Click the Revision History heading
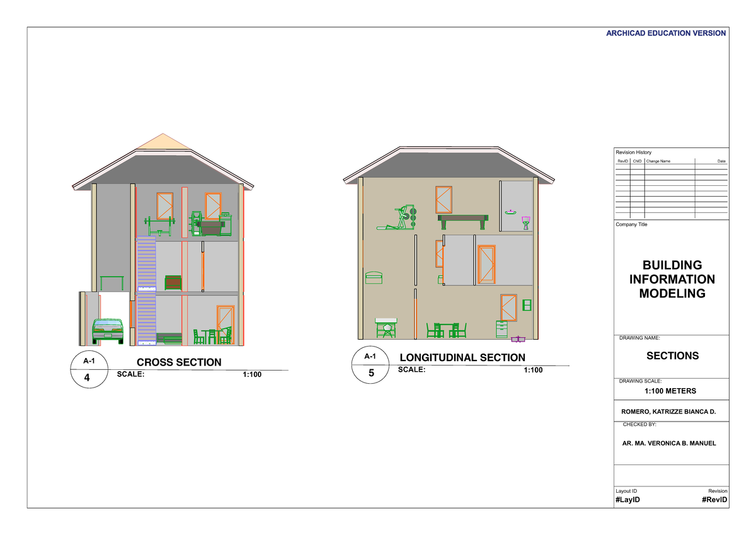This screenshot has width=756, height=535. tap(633, 152)
